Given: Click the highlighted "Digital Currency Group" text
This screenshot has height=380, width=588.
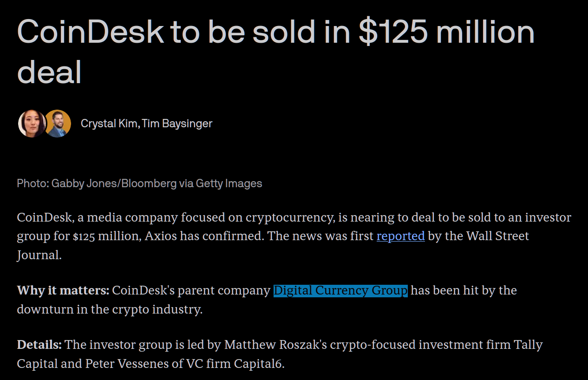Looking at the screenshot, I should (x=340, y=291).
